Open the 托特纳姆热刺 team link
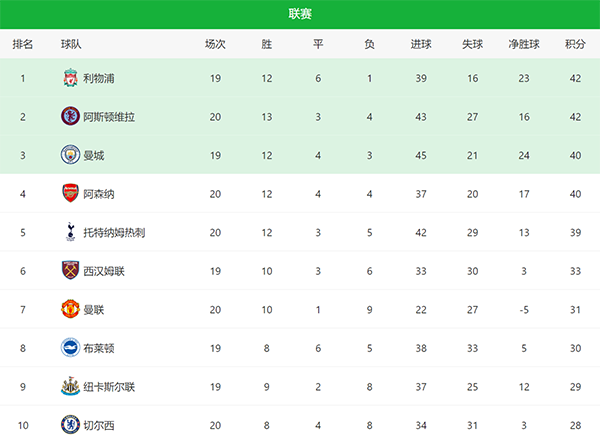 [115, 232]
